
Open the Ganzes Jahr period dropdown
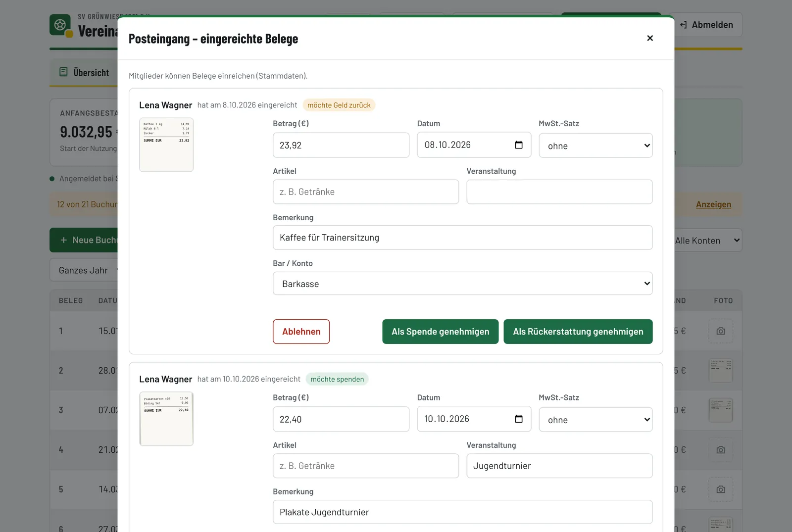point(84,270)
